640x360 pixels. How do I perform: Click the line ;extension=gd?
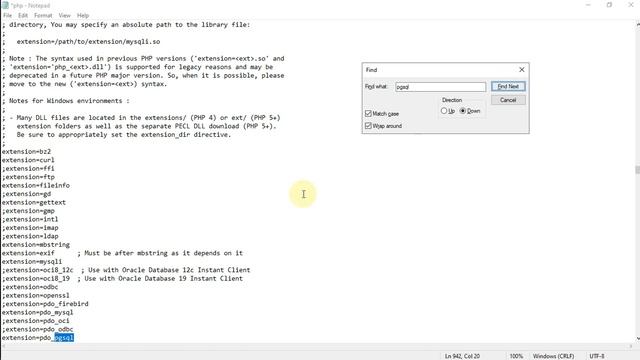27,194
